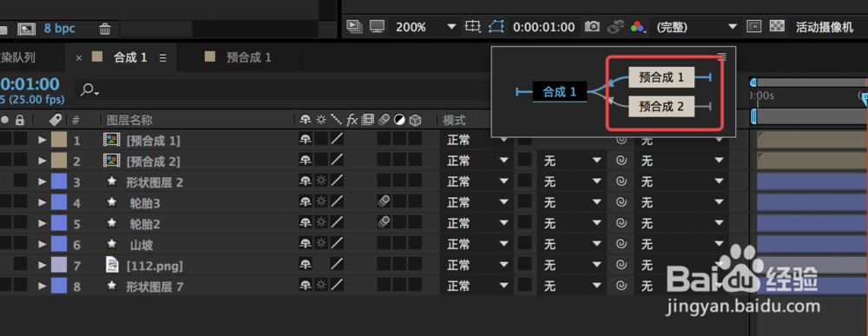Click the lavender label color of [112.png]
The height and width of the screenshot is (336, 868).
point(59,265)
